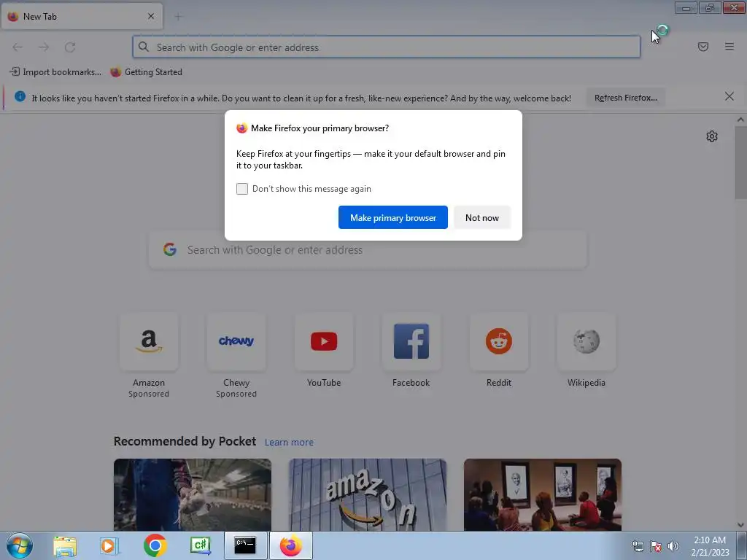747x560 pixels.
Task: Open the Windows Start menu orb
Action: 20,545
